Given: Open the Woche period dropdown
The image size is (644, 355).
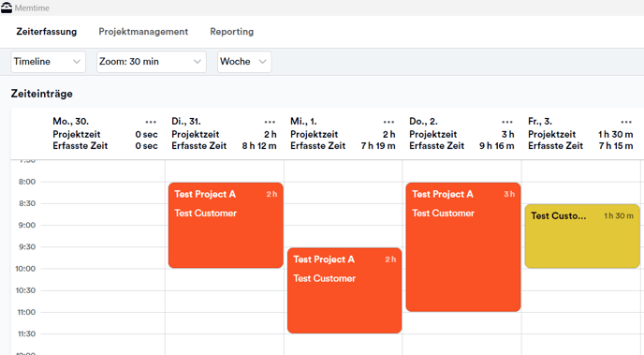Looking at the screenshot, I should (x=244, y=62).
